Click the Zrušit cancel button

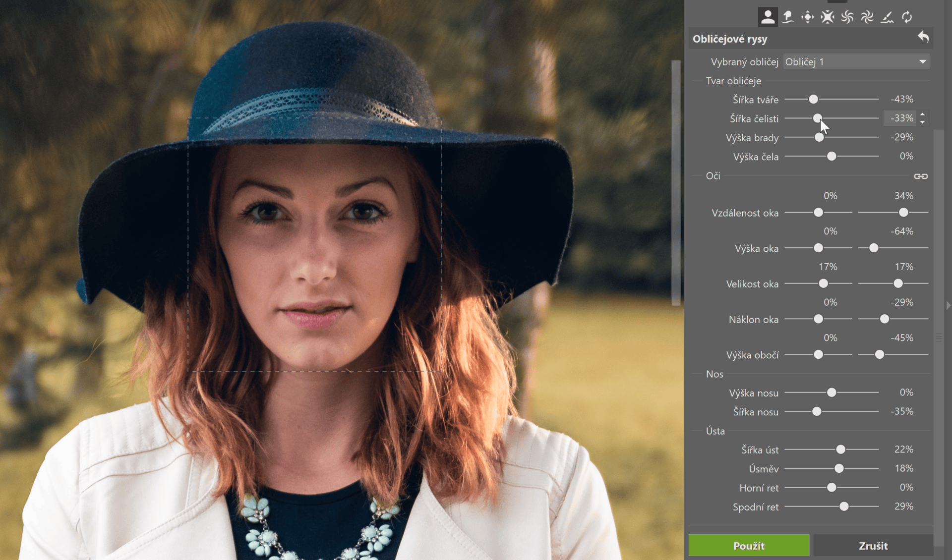[873, 546]
